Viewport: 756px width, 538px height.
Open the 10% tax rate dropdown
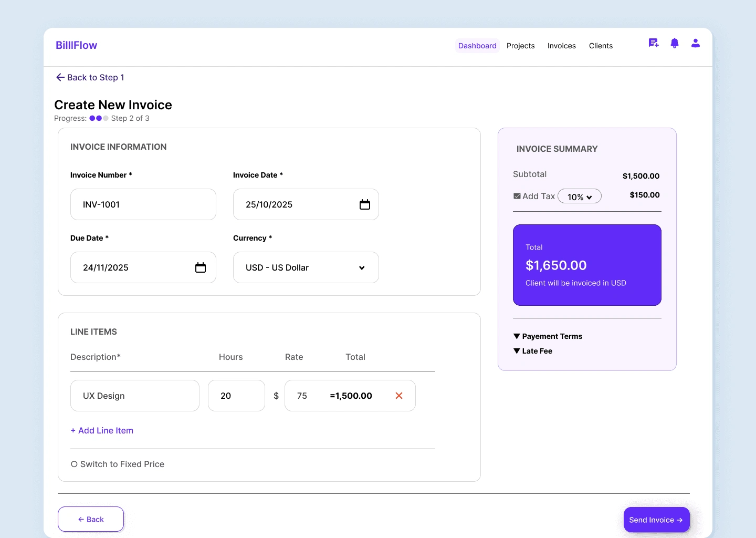(x=580, y=196)
